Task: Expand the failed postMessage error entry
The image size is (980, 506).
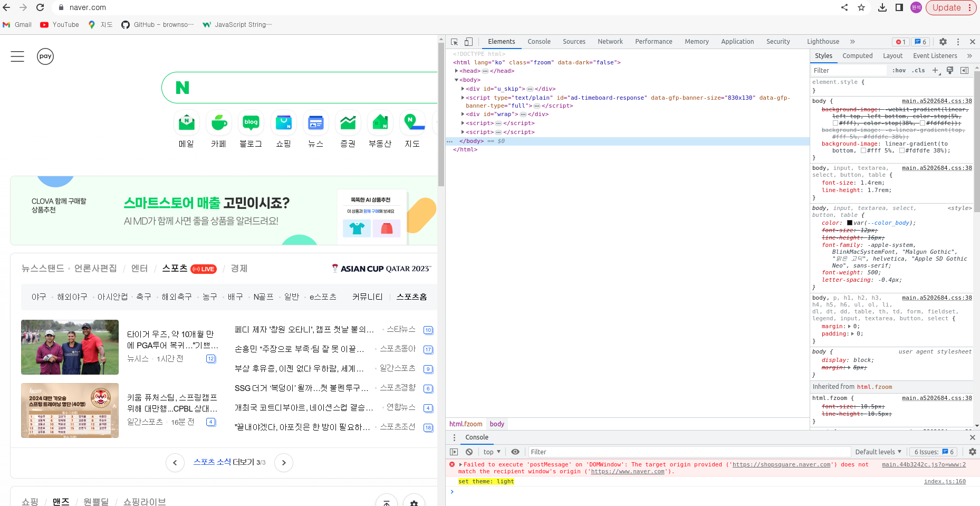Action: click(x=461, y=464)
